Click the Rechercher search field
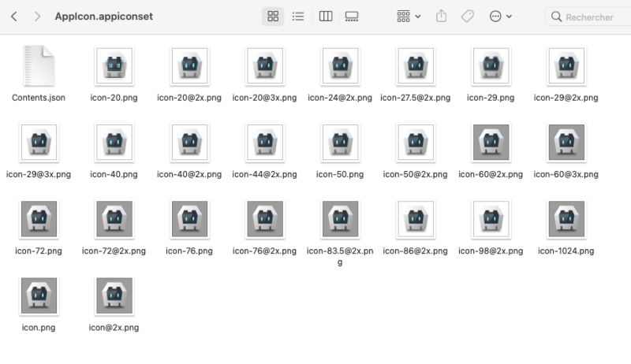 pyautogui.click(x=588, y=17)
